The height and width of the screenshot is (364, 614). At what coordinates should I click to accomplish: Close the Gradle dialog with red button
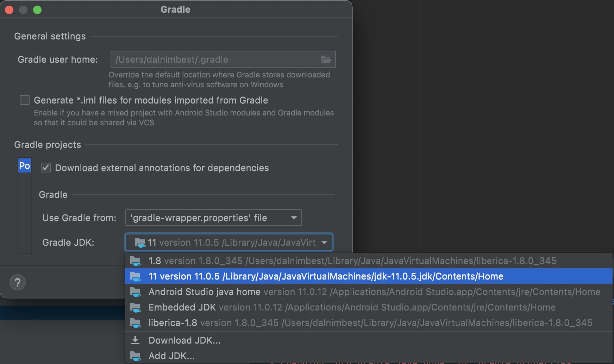9,10
